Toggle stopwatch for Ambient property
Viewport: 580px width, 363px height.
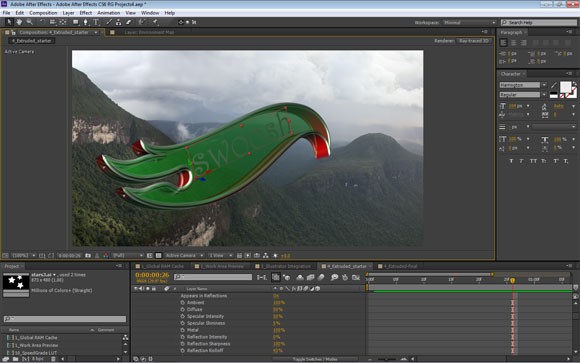(x=182, y=303)
